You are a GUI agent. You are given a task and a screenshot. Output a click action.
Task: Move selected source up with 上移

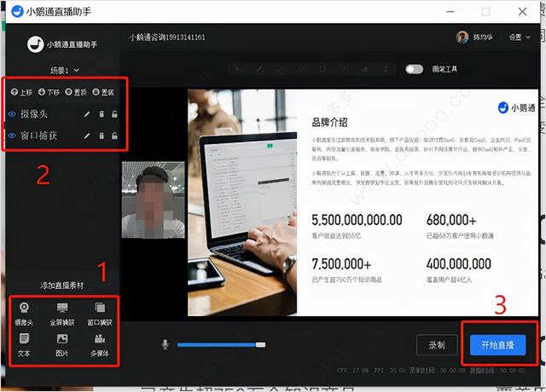coord(21,92)
